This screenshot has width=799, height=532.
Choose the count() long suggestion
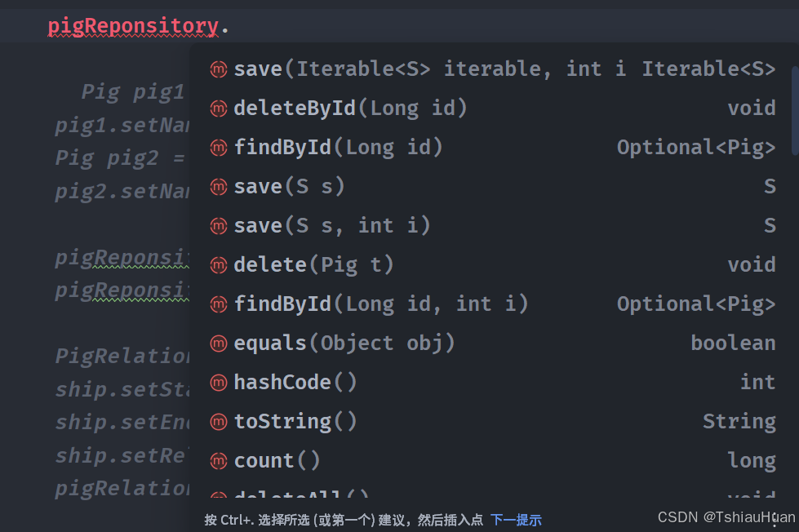coord(493,461)
